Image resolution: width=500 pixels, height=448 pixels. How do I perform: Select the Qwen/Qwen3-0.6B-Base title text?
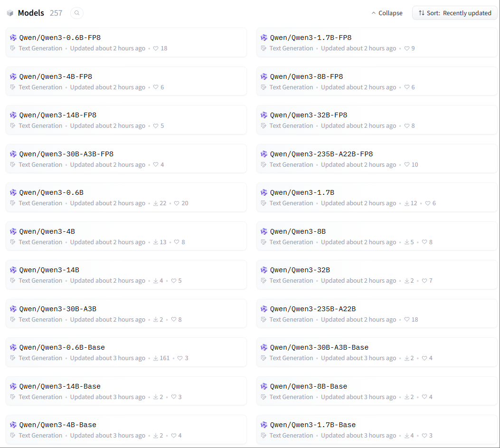(x=62, y=347)
